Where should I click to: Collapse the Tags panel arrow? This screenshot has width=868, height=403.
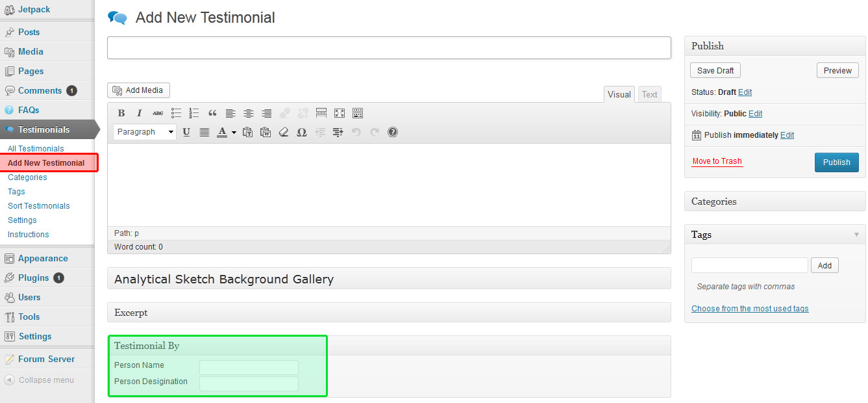856,235
